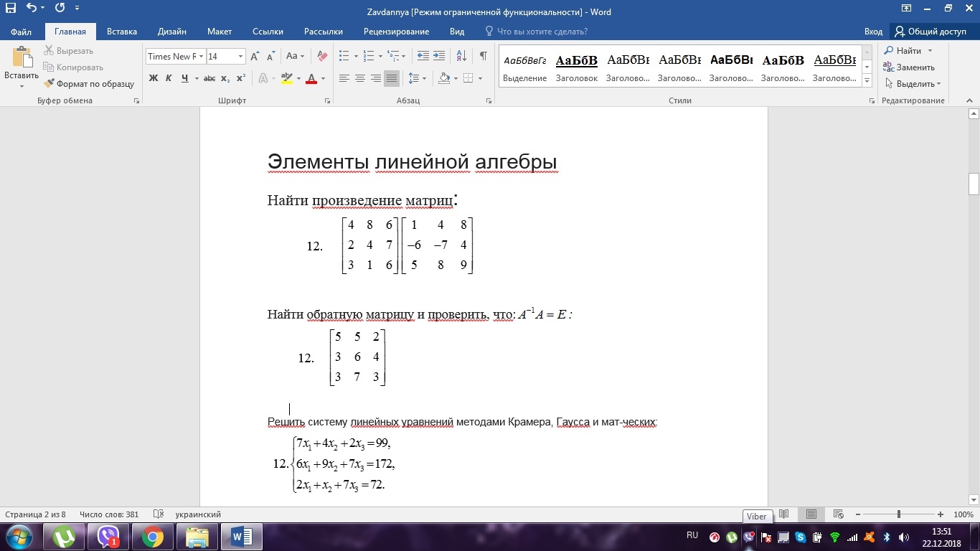Switch to the Вставка ribbon tab
Image resolution: width=980 pixels, height=551 pixels.
122,32
